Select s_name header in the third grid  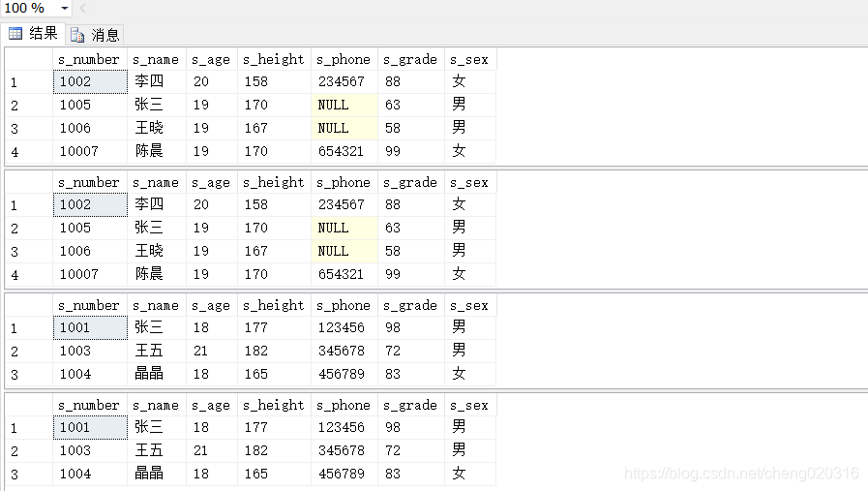157,305
